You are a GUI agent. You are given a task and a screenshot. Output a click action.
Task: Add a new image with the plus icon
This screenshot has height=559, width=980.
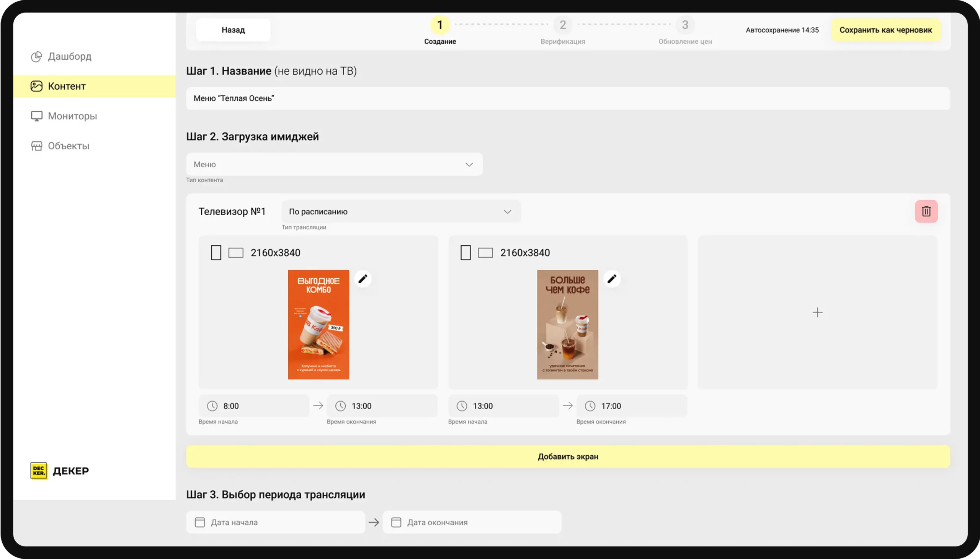click(x=817, y=312)
